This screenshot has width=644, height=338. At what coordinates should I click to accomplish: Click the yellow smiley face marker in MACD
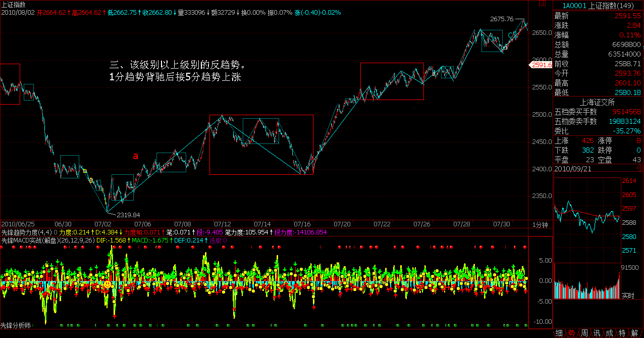point(108,285)
